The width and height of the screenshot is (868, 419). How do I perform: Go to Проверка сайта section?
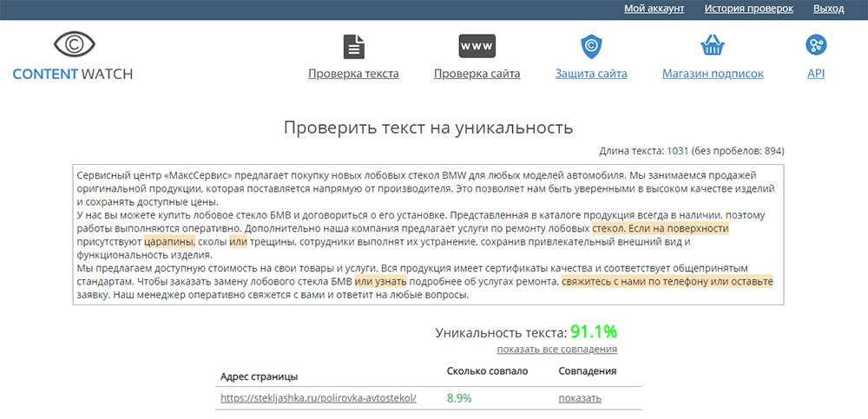[477, 74]
